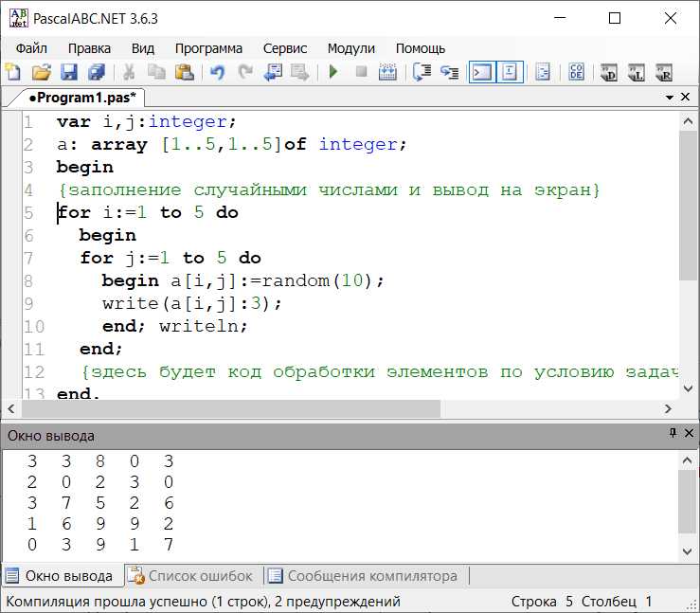
Task: Save the program with the floppy disk icon
Action: point(69,72)
